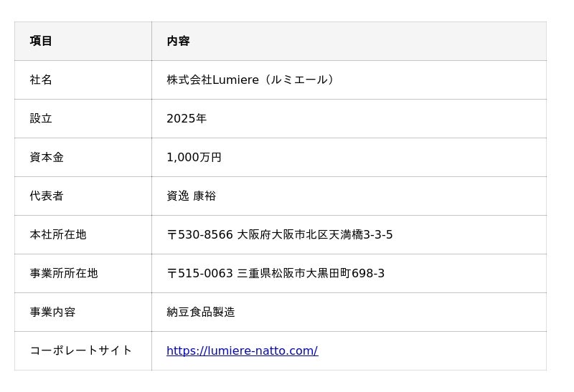Click the postal code 〒515-0063
This screenshot has height=392, width=574.
199,273
